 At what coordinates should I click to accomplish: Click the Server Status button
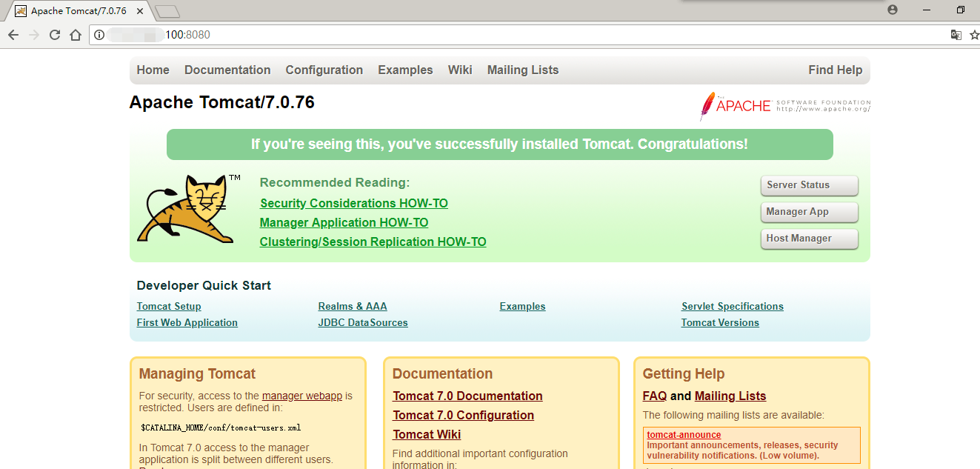(810, 185)
